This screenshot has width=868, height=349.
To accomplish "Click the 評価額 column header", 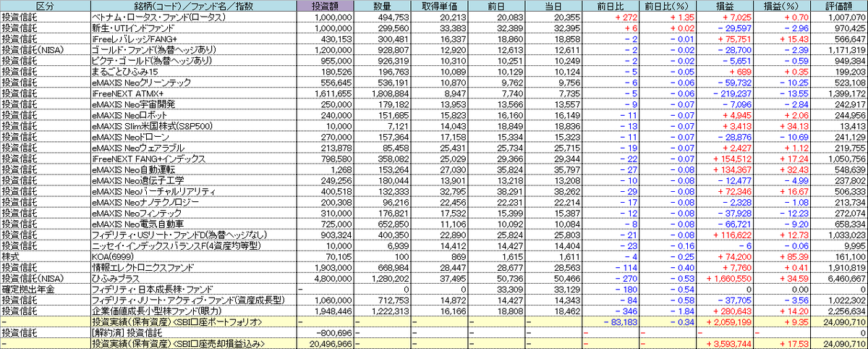I will coord(838,6).
